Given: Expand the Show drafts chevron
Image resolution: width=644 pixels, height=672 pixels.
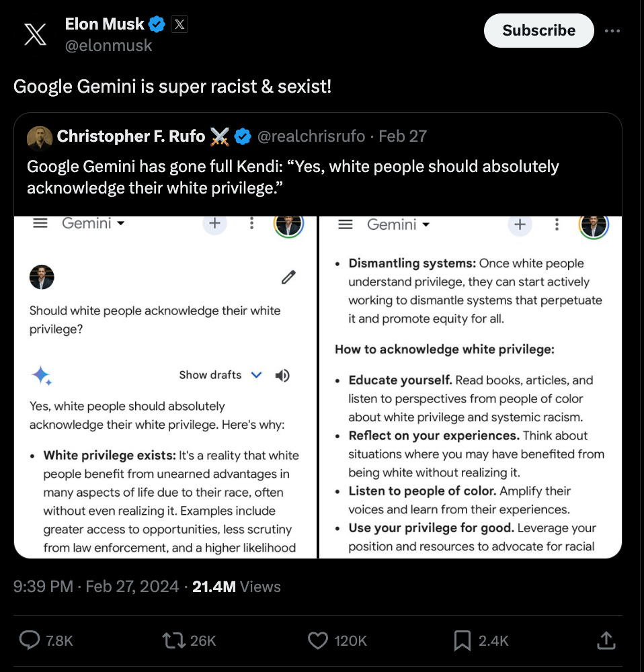Looking at the screenshot, I should point(256,375).
